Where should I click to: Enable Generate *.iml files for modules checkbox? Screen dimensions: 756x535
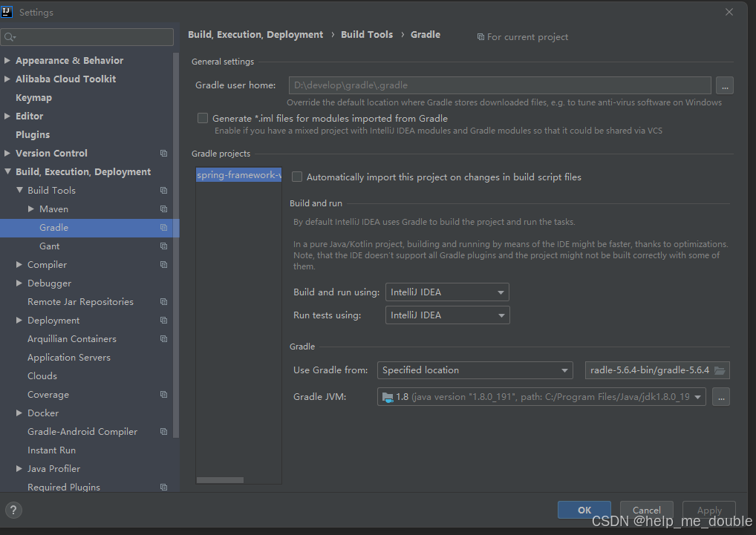[x=203, y=118]
